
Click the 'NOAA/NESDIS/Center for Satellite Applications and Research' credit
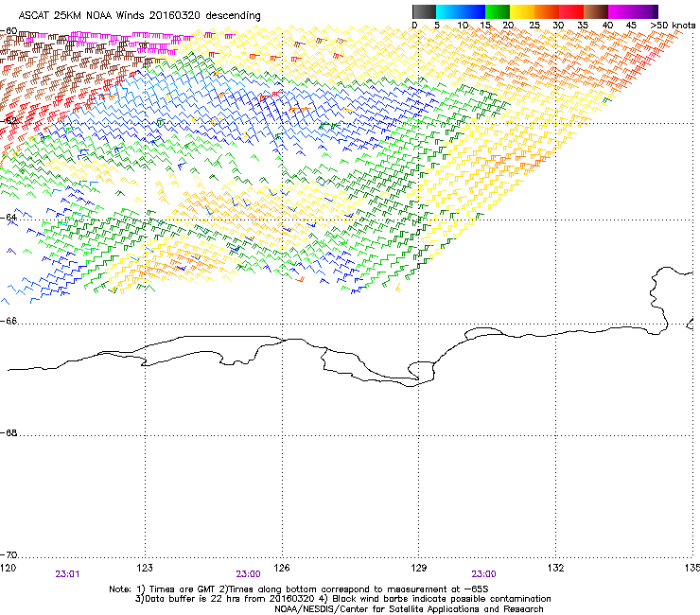pos(409,609)
